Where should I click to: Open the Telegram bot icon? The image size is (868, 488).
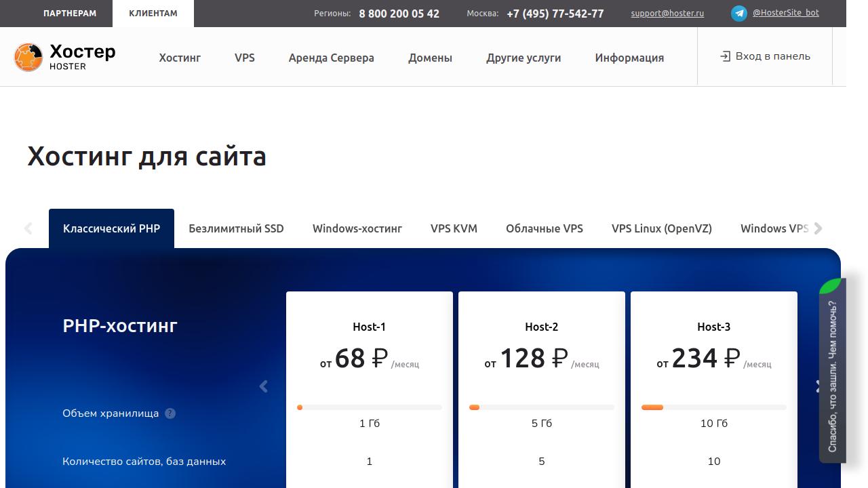739,13
